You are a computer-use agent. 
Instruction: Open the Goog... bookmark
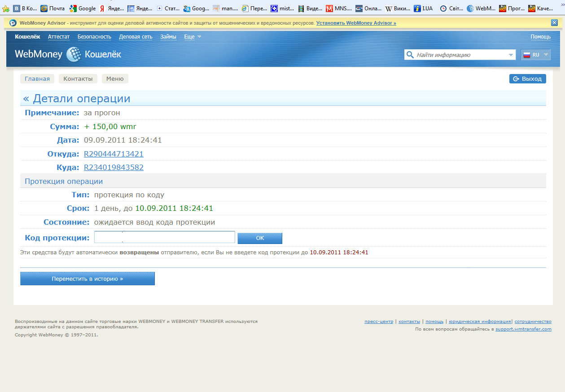click(196, 9)
